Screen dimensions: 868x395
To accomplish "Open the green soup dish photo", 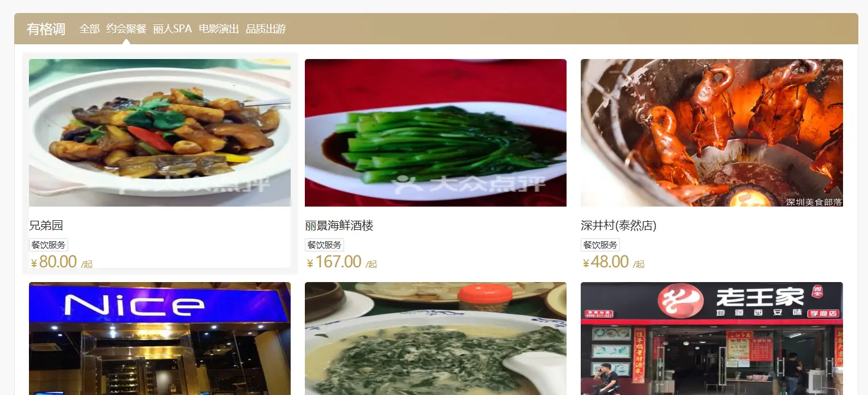I will (x=435, y=338).
